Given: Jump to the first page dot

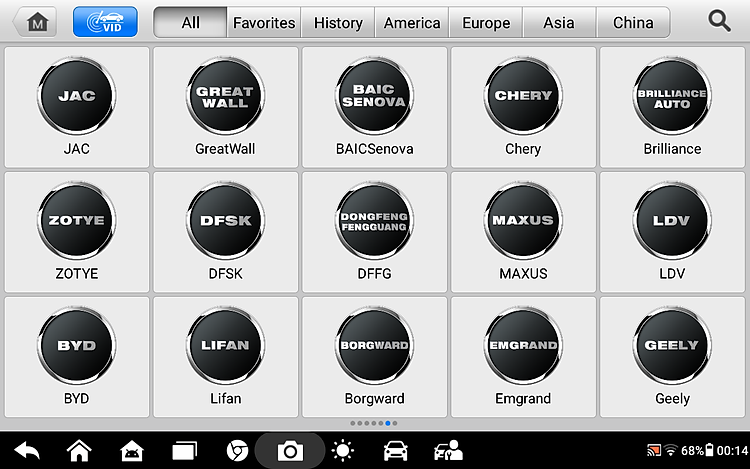Looking at the screenshot, I should click(353, 423).
